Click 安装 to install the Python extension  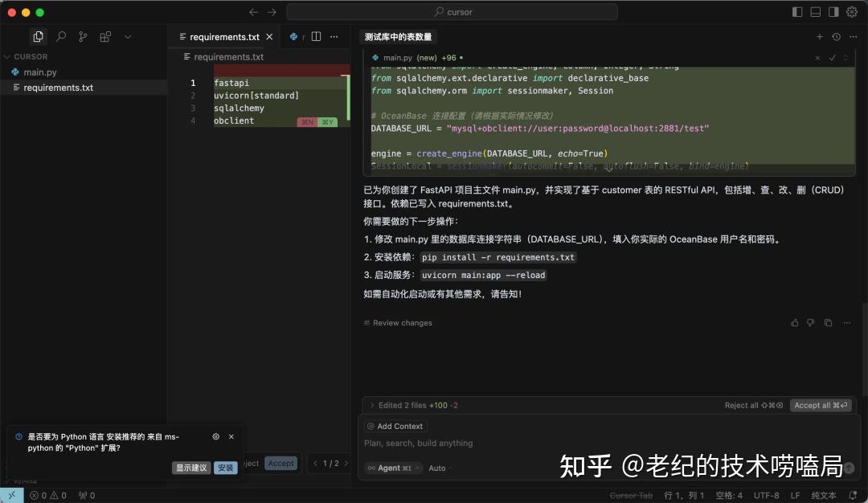pos(226,467)
